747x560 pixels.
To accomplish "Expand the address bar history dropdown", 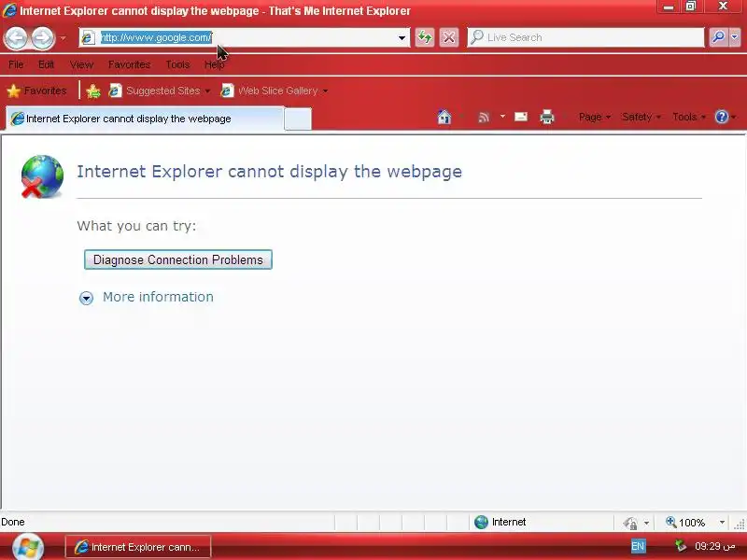I will click(402, 37).
